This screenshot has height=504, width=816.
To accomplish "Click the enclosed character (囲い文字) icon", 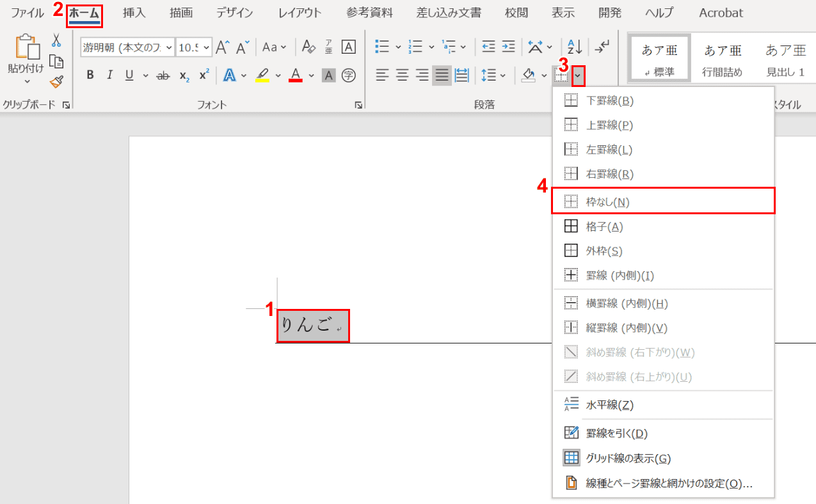I will (x=348, y=75).
